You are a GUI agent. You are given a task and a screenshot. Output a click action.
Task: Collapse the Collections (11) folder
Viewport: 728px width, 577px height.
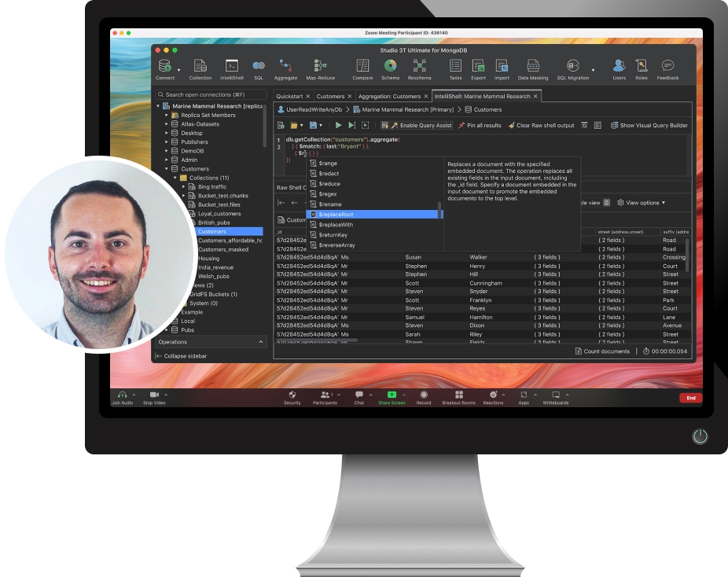tap(175, 178)
